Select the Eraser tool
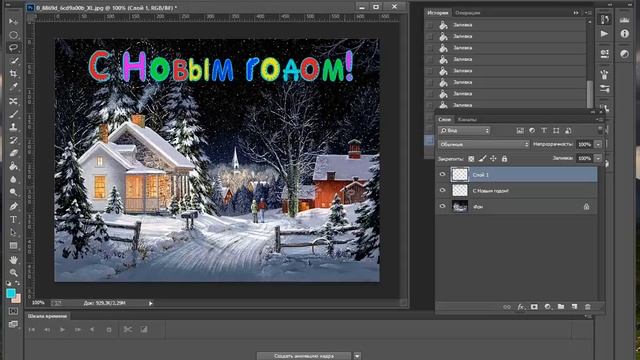 click(13, 153)
